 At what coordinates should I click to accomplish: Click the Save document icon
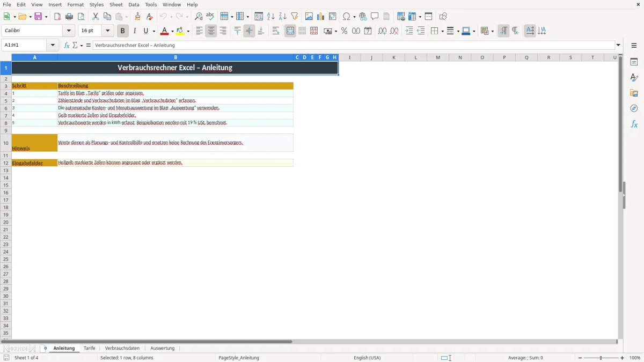click(38, 17)
